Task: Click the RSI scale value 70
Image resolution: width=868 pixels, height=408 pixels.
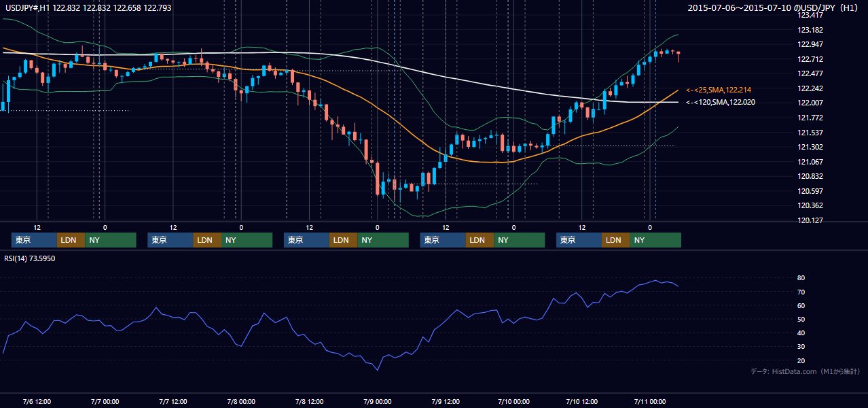Action: (x=801, y=292)
